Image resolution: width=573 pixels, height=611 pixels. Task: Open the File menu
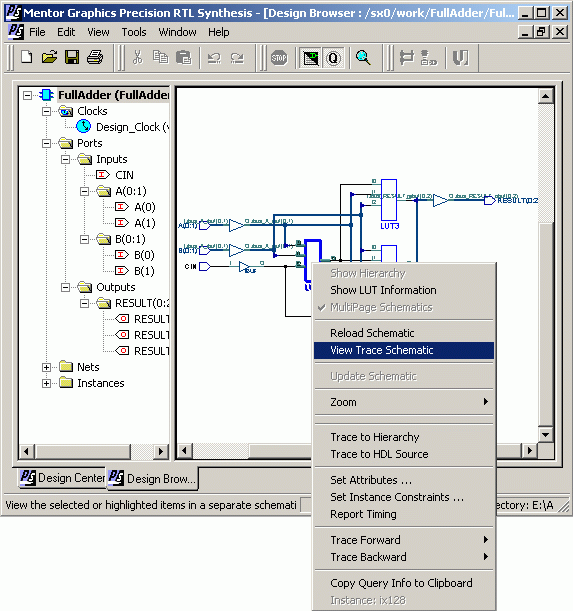[x=37, y=32]
